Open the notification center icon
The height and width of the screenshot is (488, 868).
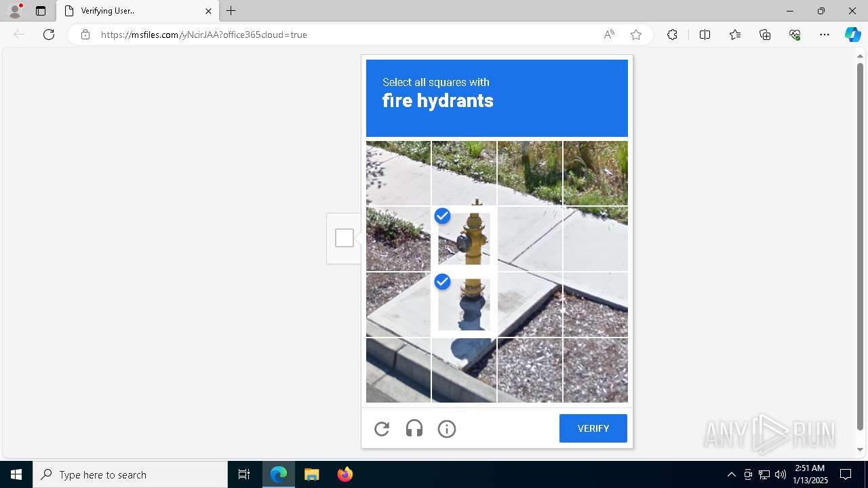846,474
